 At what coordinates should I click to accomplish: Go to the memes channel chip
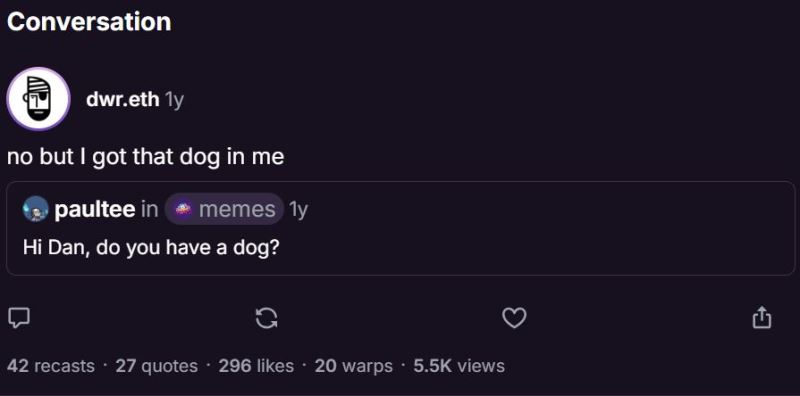point(224,209)
